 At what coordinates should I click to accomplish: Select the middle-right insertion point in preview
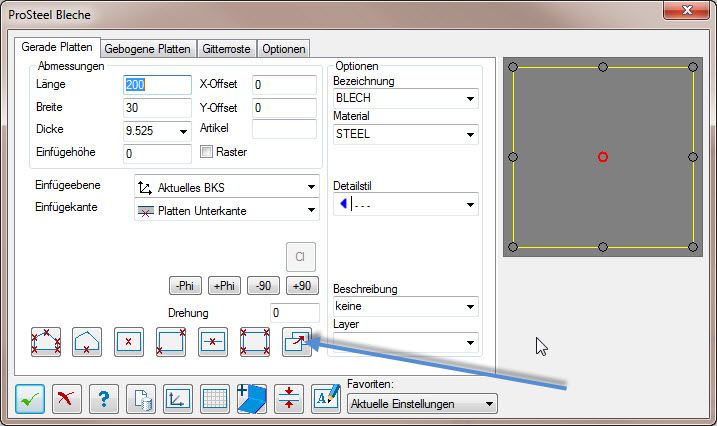coord(693,157)
